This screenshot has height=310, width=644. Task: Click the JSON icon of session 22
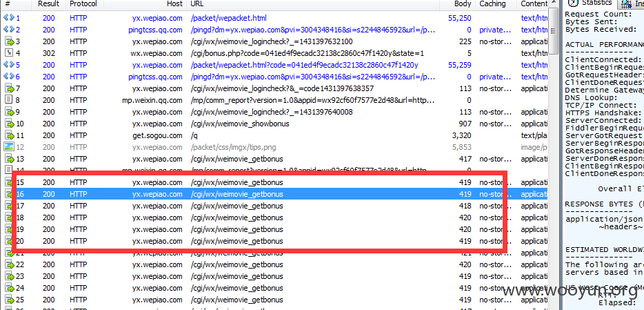point(9,264)
